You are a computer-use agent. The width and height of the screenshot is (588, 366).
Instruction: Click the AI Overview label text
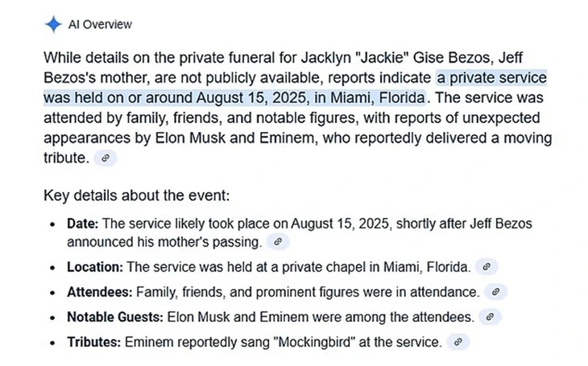click(x=100, y=24)
